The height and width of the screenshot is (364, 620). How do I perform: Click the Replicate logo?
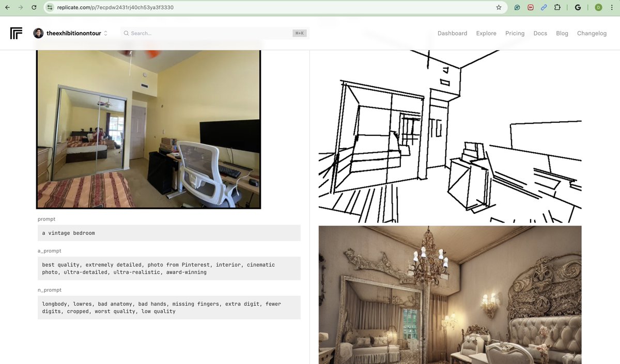click(x=16, y=33)
